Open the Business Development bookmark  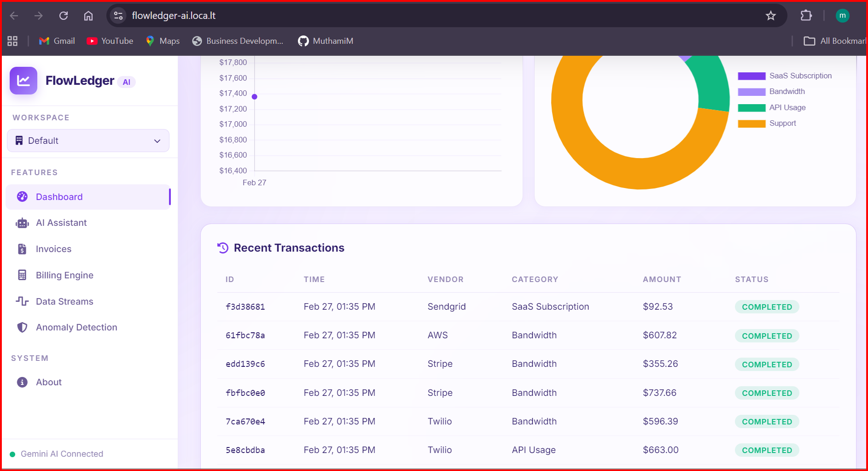coord(238,41)
